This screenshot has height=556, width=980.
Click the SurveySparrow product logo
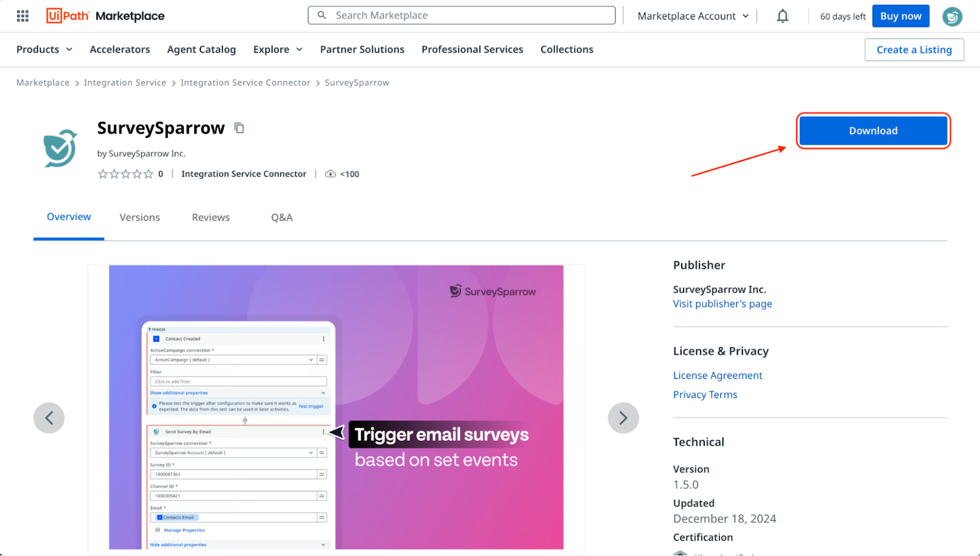(60, 148)
